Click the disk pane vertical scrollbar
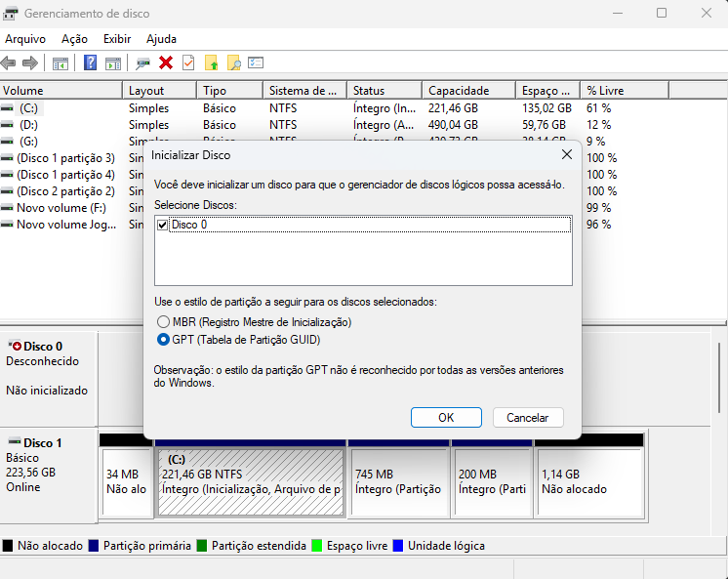The height and width of the screenshot is (579, 728). tap(719, 377)
